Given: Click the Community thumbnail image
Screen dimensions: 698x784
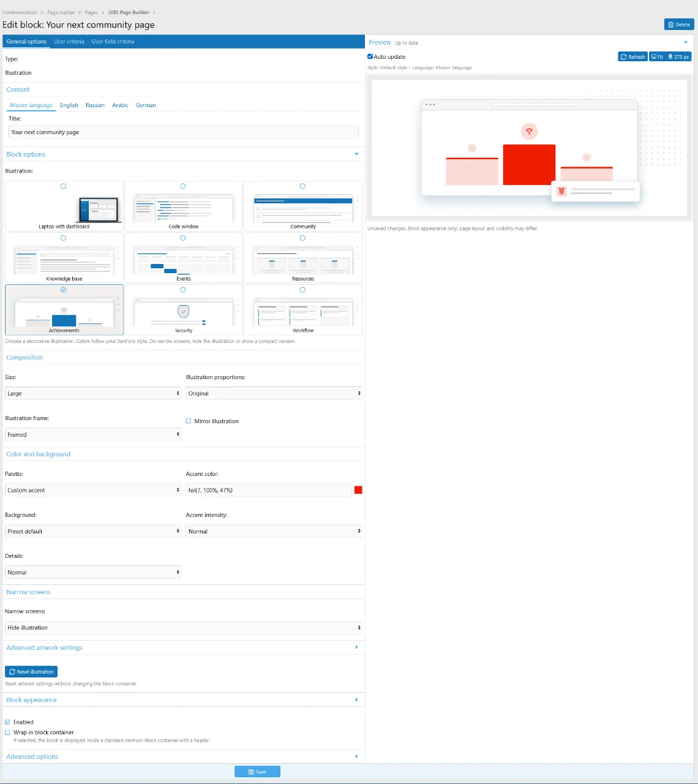Looking at the screenshot, I should tap(303, 208).
